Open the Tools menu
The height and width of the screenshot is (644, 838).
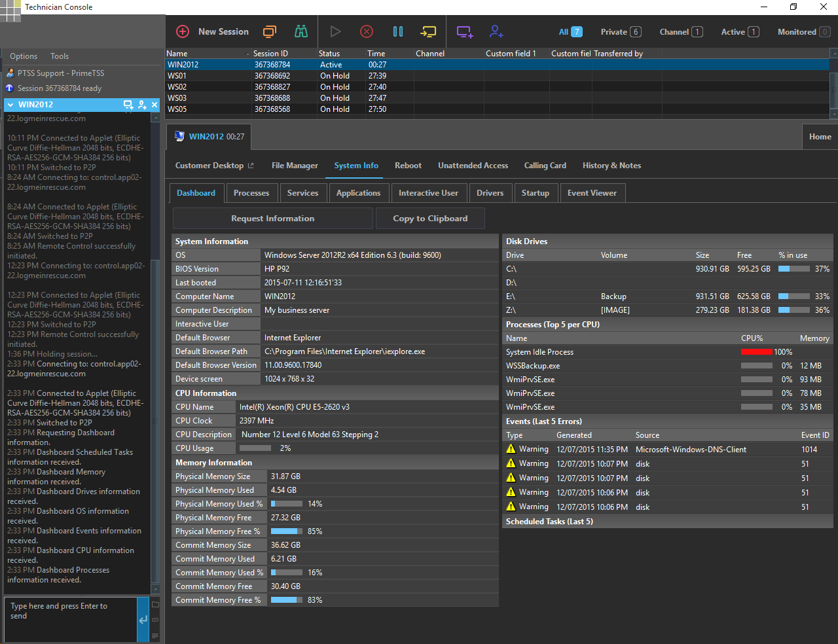(60, 56)
